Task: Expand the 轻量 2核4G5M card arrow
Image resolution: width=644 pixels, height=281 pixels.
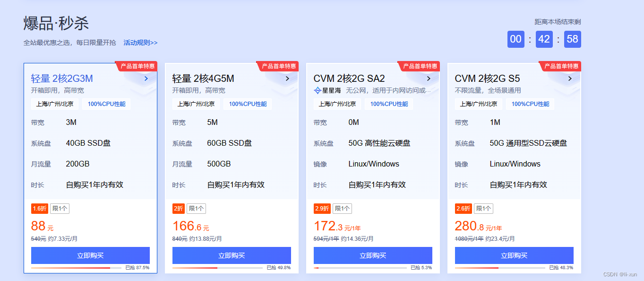Action: (287, 79)
